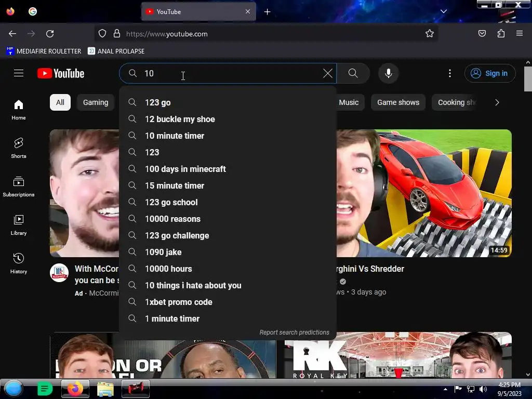Open the volume control in system tray
532x399 pixels.
483,389
